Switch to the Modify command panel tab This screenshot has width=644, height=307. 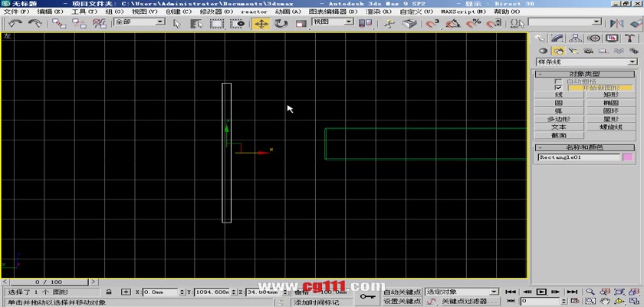[558, 38]
